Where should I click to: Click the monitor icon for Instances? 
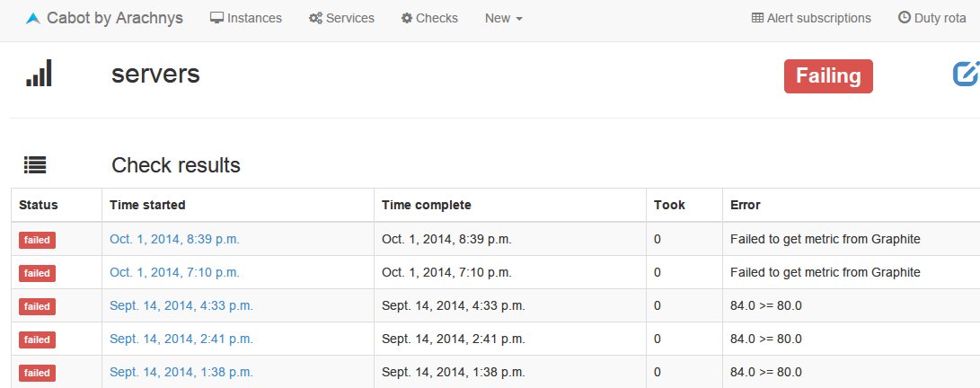216,18
